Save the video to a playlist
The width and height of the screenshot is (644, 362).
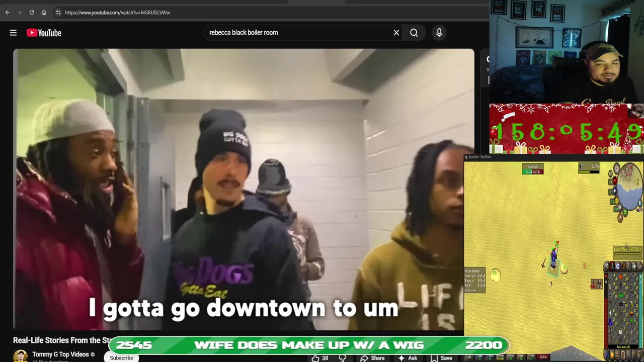441,358
